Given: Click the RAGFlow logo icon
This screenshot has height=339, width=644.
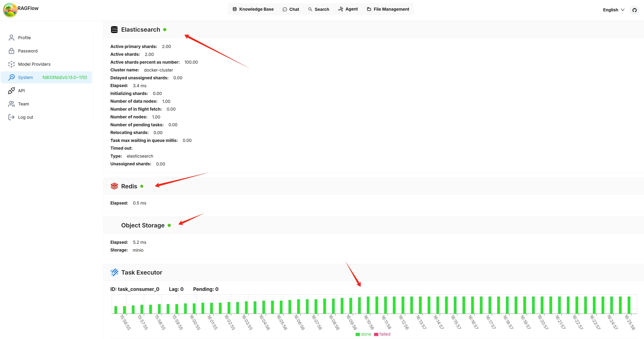Looking at the screenshot, I should (x=10, y=10).
